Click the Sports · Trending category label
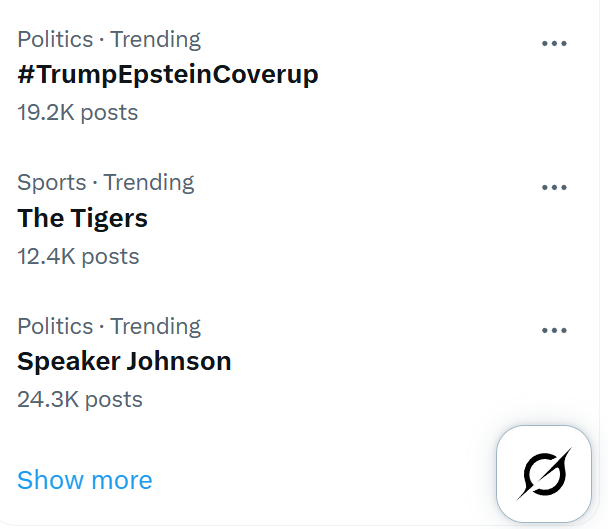 tap(105, 183)
